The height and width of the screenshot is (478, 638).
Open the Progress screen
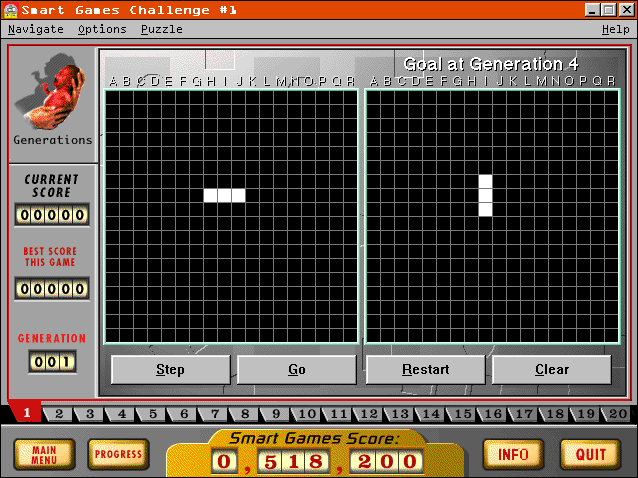118,454
